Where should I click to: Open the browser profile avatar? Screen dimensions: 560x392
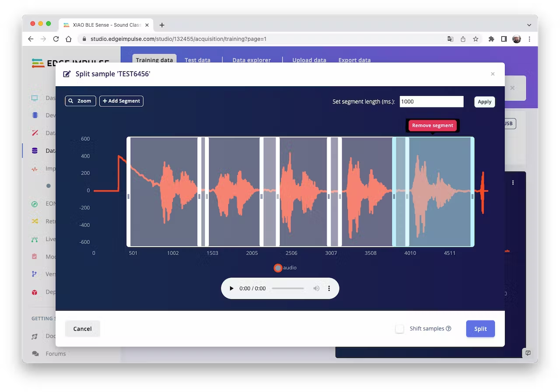pos(517,39)
